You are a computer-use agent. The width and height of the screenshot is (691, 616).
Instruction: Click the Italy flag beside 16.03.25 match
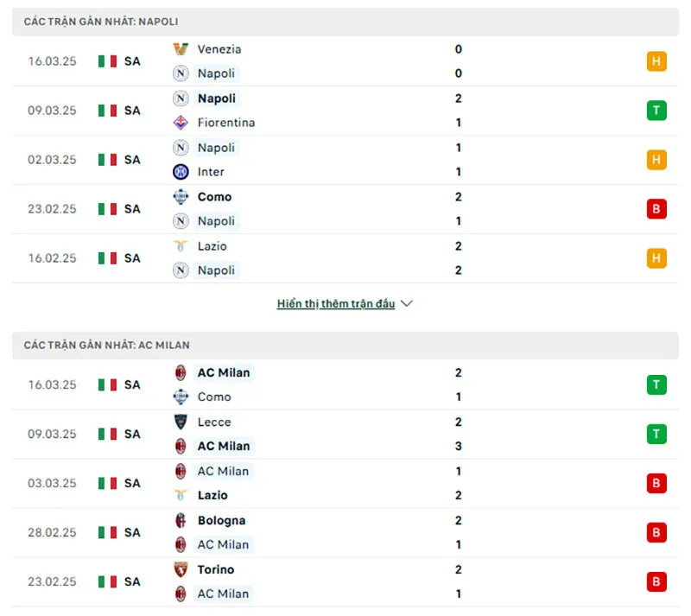(x=107, y=61)
